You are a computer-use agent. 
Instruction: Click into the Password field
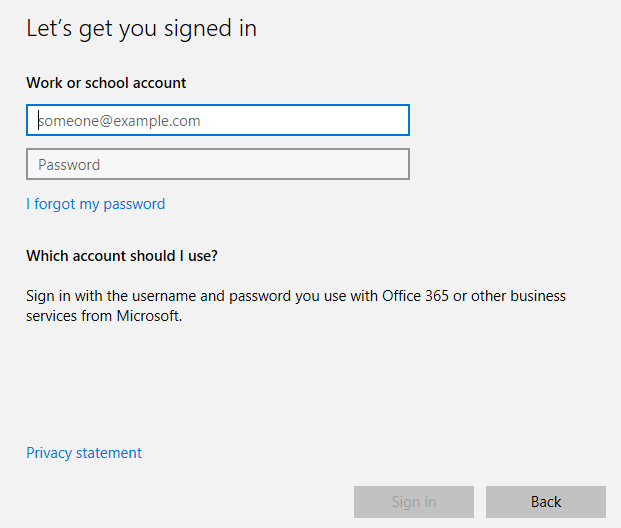pos(218,164)
